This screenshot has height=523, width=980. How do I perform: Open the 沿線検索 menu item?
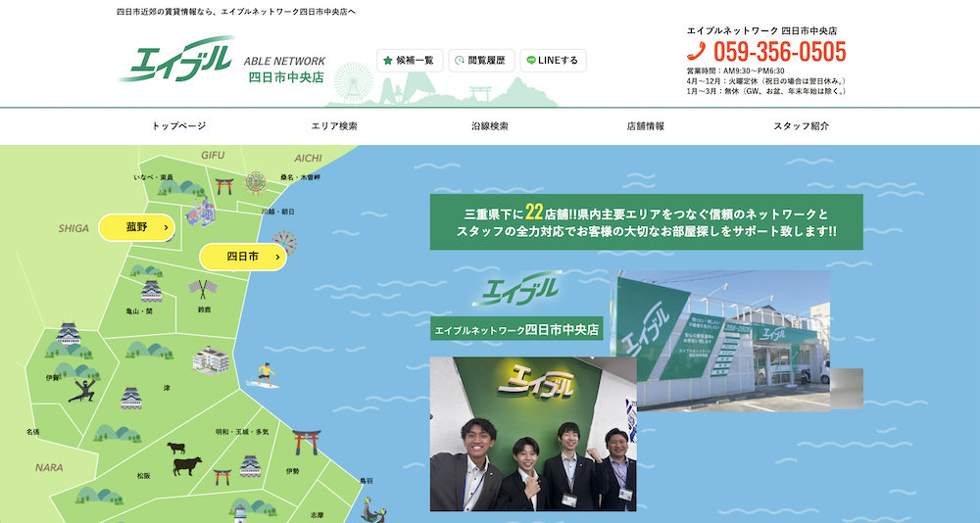click(490, 126)
